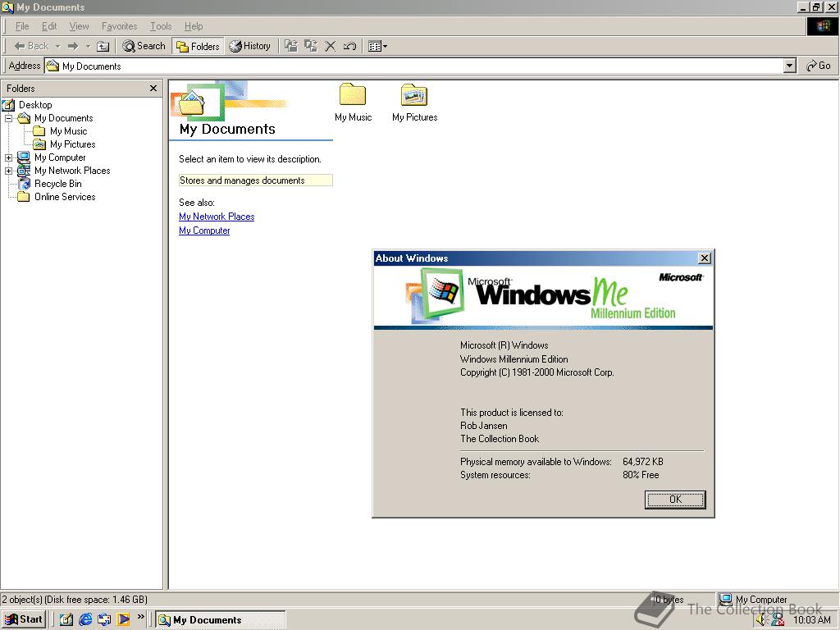Close the About Windows dialog

705,258
